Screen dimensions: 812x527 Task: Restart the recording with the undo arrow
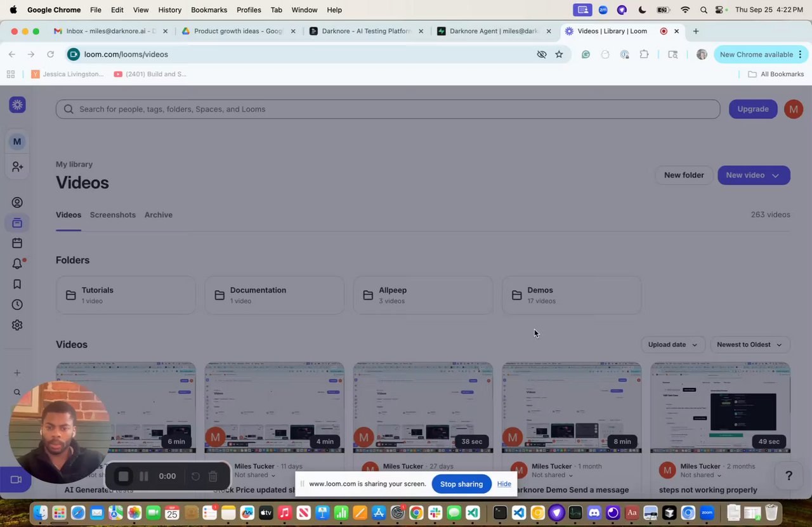(x=195, y=476)
